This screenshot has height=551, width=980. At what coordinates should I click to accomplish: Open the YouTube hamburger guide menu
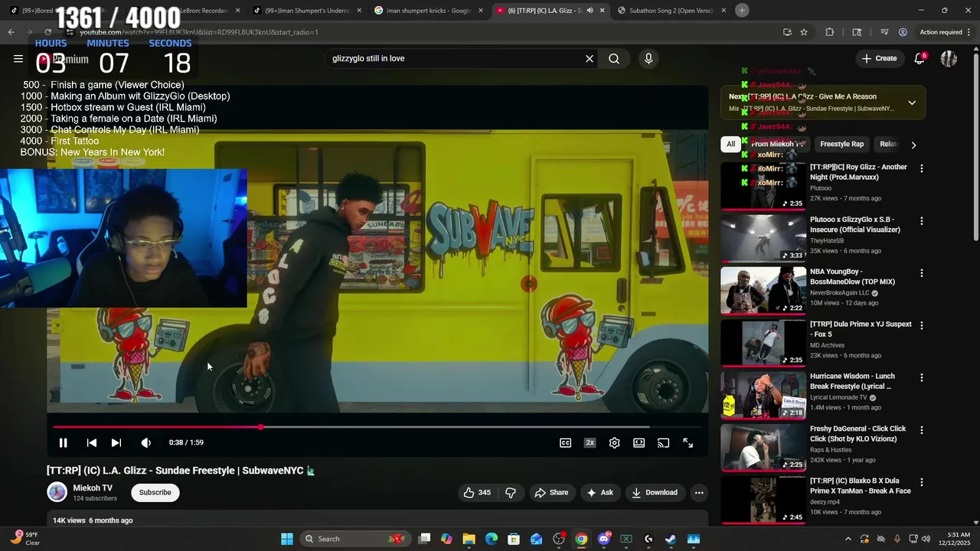tap(18, 58)
